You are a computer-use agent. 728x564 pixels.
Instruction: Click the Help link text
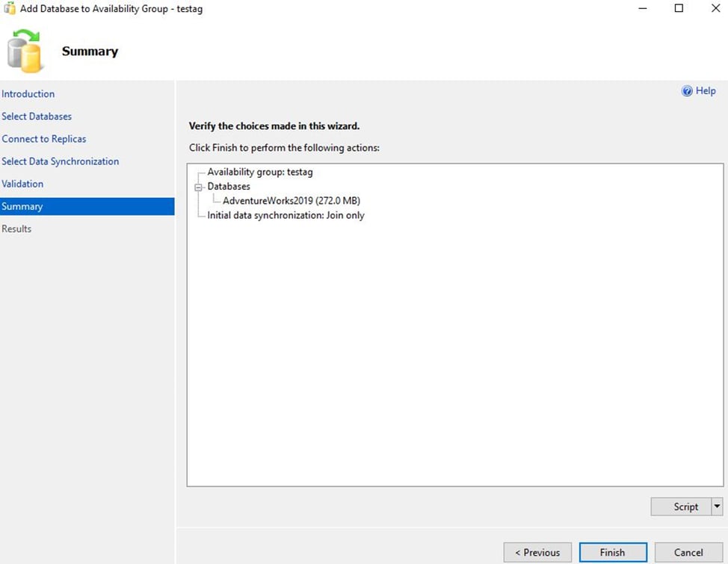(x=706, y=90)
